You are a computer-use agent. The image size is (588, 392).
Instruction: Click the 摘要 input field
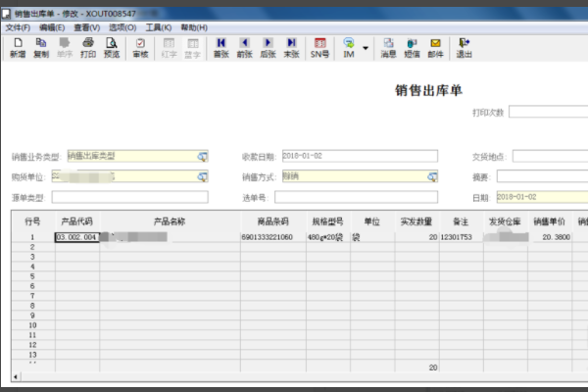(x=542, y=176)
